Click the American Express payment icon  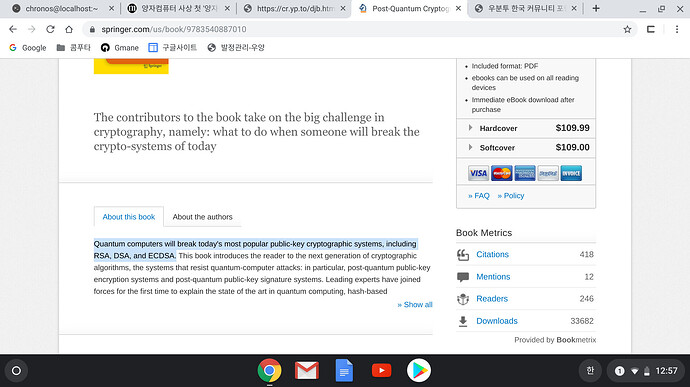tap(525, 173)
